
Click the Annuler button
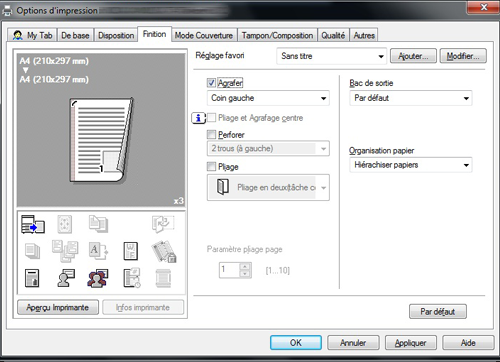point(353,343)
